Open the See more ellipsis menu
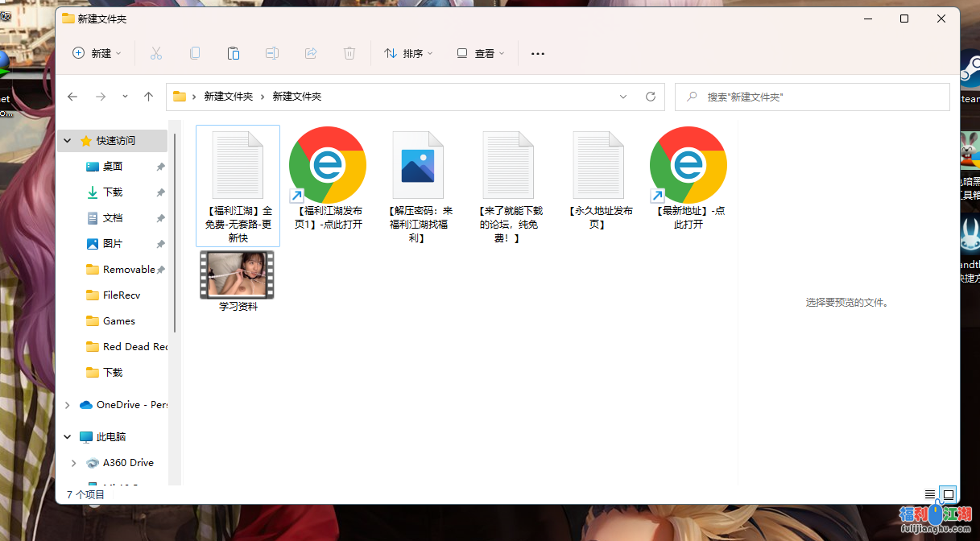This screenshot has height=541, width=980. [x=538, y=53]
